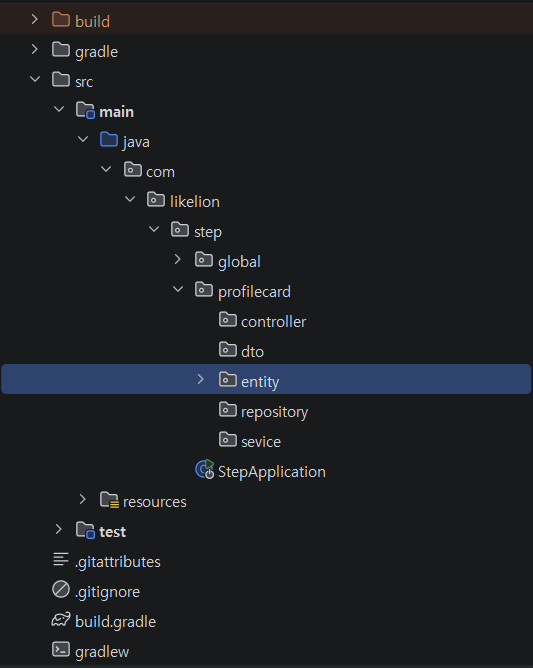The width and height of the screenshot is (533, 668).
Task: Collapse the likelion package
Action: tap(130, 199)
